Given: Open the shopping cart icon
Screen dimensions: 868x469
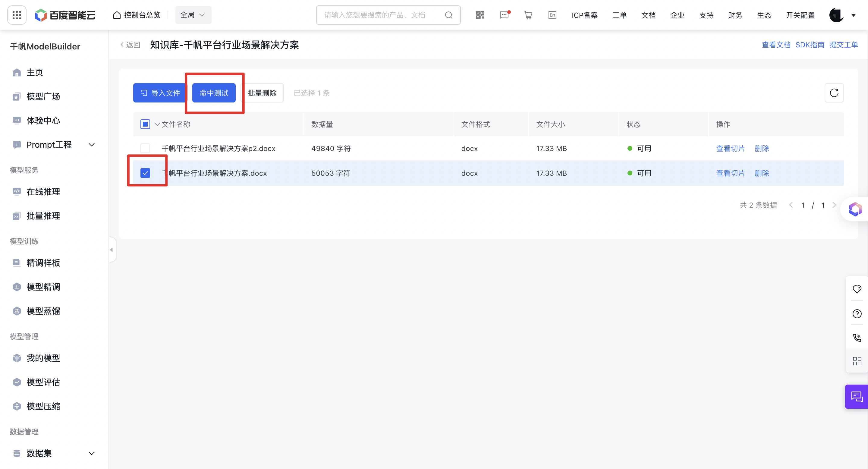Looking at the screenshot, I should 528,15.
